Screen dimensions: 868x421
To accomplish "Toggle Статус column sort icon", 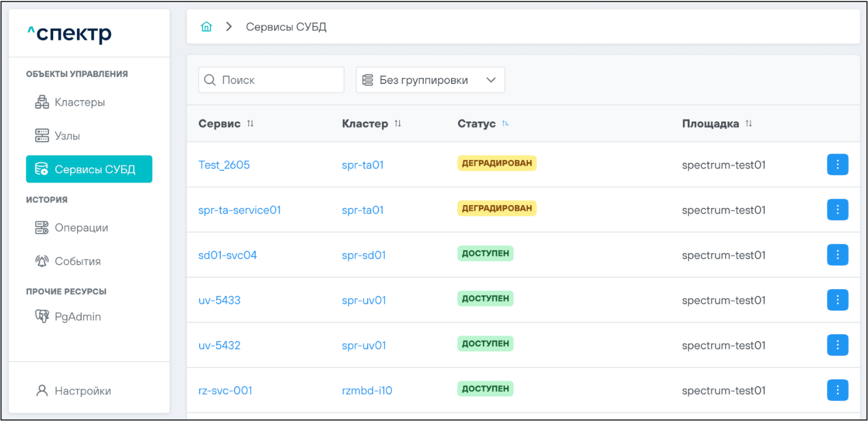I will coord(505,124).
